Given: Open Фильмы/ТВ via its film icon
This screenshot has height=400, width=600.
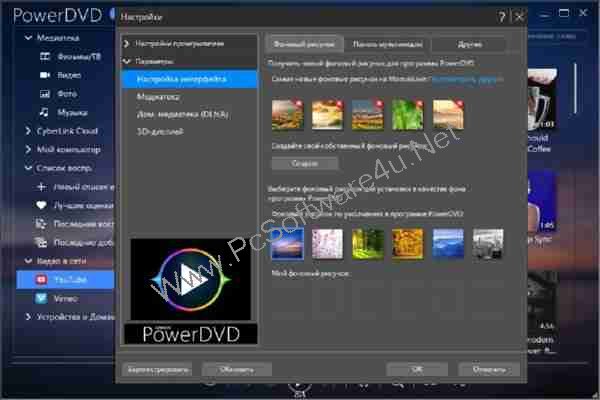Looking at the screenshot, I should [x=45, y=57].
